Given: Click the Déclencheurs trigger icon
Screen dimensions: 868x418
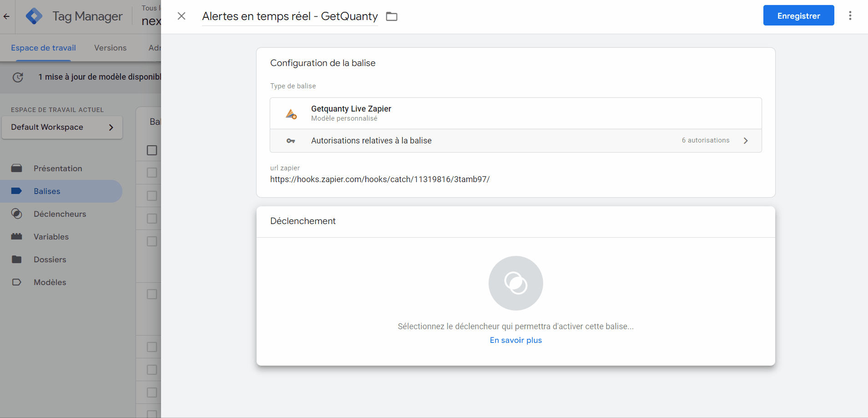Looking at the screenshot, I should pyautogui.click(x=16, y=214).
